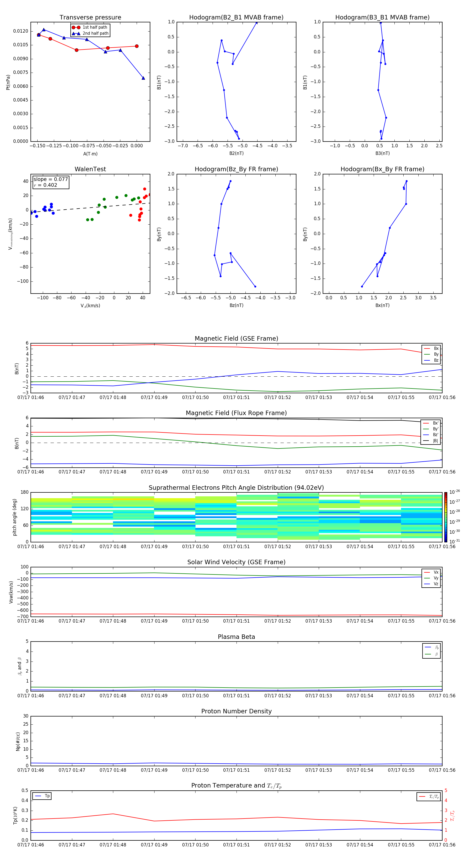
Task: Click the 'slope = 0.077' annotation
Action: pos(51,179)
